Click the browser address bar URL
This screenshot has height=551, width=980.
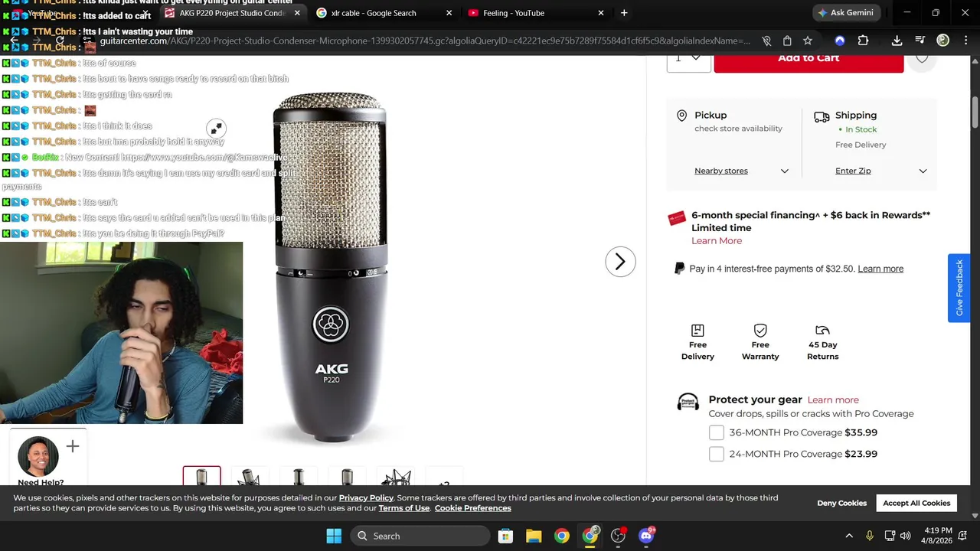(425, 41)
